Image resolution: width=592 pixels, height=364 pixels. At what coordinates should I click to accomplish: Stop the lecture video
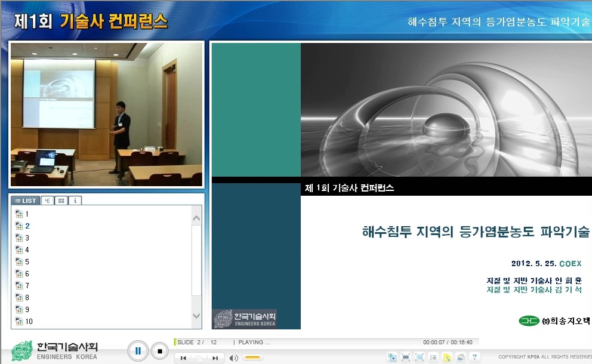[x=159, y=351]
